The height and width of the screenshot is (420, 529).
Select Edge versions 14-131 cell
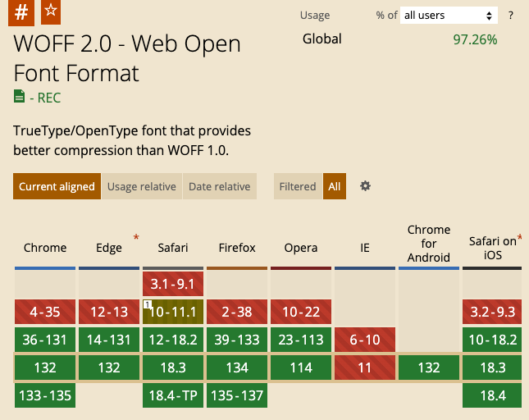coord(109,340)
